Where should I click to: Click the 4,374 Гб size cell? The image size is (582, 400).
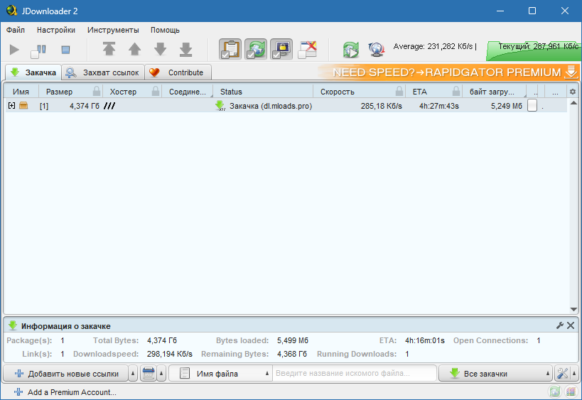[84, 106]
